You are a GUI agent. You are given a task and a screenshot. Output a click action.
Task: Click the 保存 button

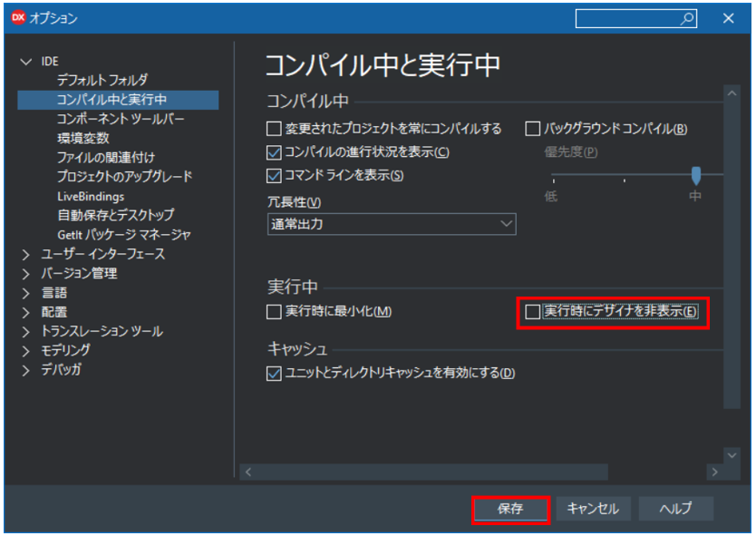pos(510,509)
